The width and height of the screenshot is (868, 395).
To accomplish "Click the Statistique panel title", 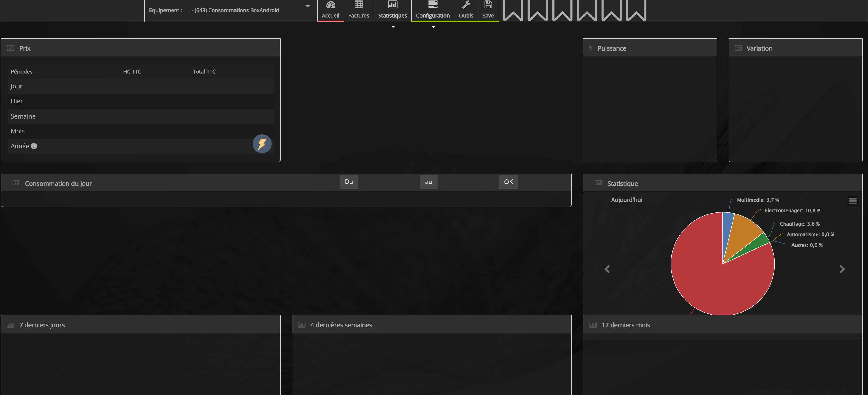I will 622,183.
